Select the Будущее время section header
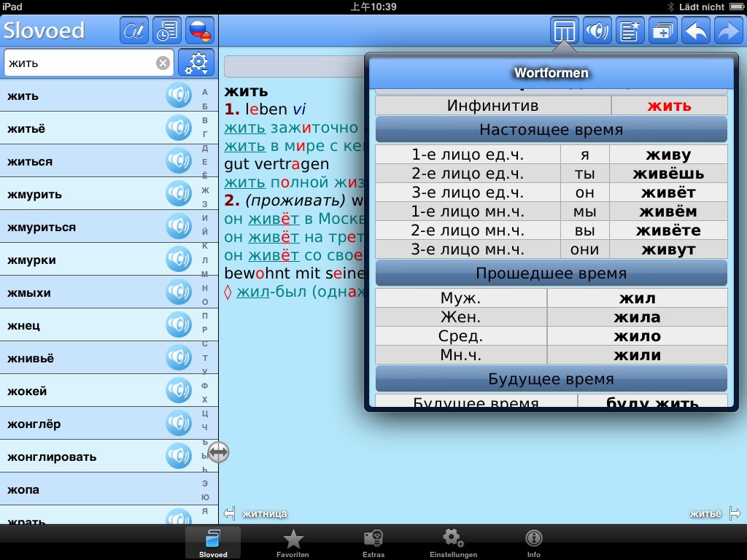The height and width of the screenshot is (560, 747). [x=551, y=379]
